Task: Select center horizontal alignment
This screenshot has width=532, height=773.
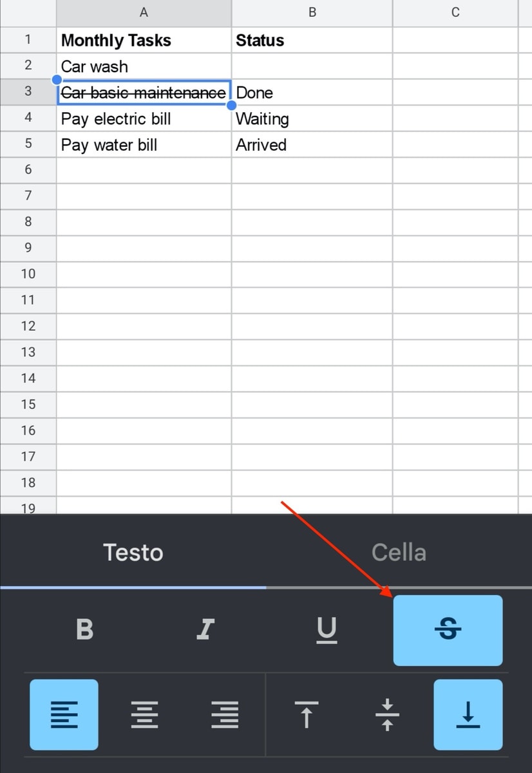Action: (x=144, y=714)
